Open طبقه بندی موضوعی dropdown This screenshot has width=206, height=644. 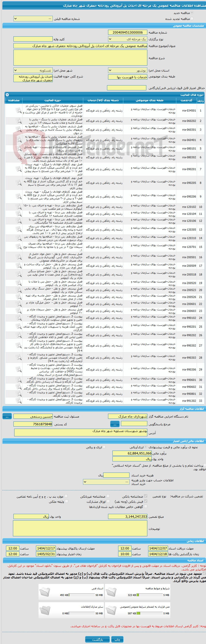click(x=128, y=77)
